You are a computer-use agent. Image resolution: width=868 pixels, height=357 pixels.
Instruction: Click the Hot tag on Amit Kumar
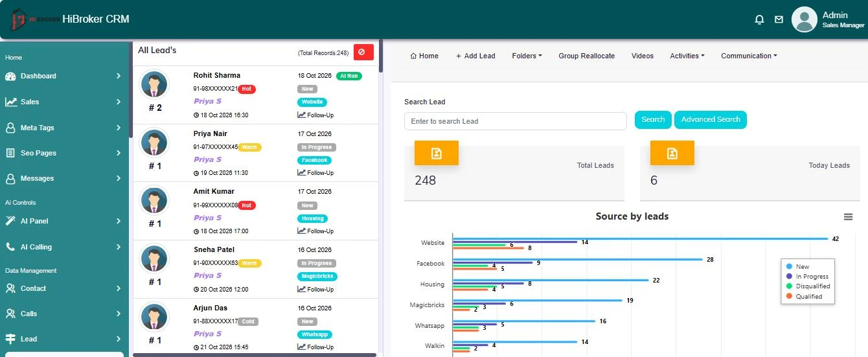[247, 205]
